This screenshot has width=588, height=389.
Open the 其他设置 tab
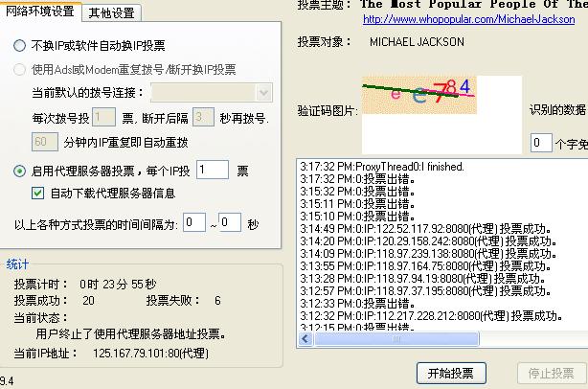point(111,12)
